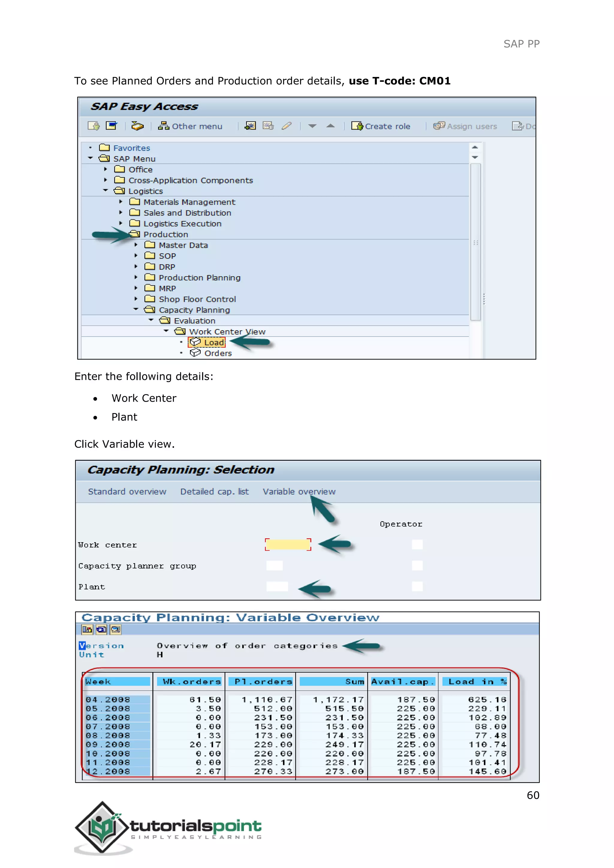The height and width of the screenshot is (868, 614).
Task: Click the Add to Favorites icon
Action: click(250, 126)
